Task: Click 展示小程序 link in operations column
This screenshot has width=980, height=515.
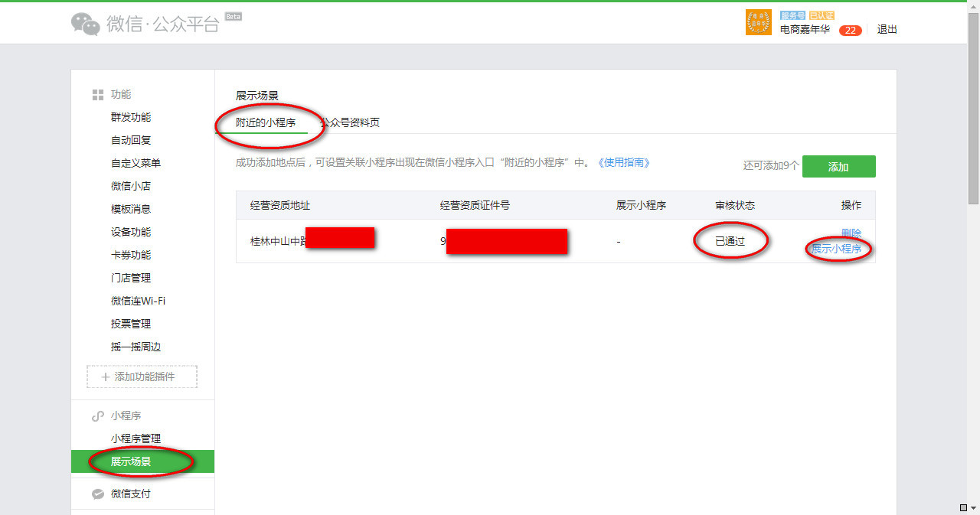Action: click(836, 249)
